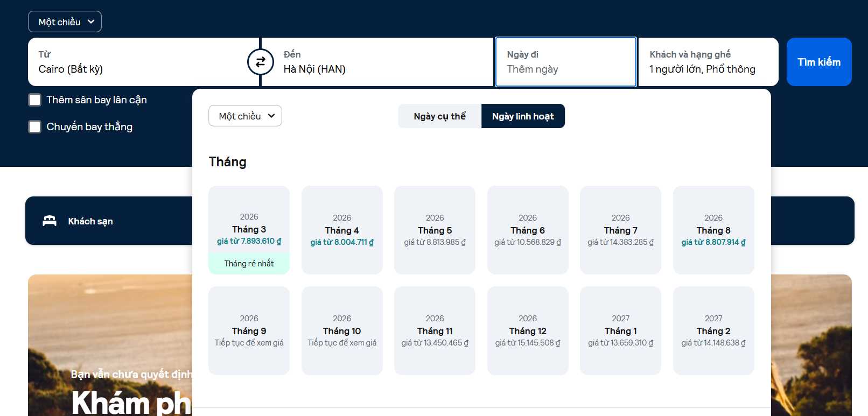Viewport: 868px width, 416px height.
Task: Choose Tháng 7 2026 month card
Action: [620, 230]
